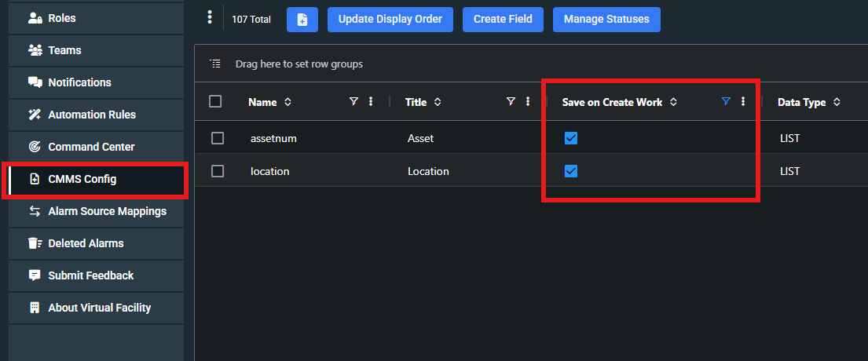
Task: Select CMMS Config in the sidebar
Action: (x=96, y=179)
